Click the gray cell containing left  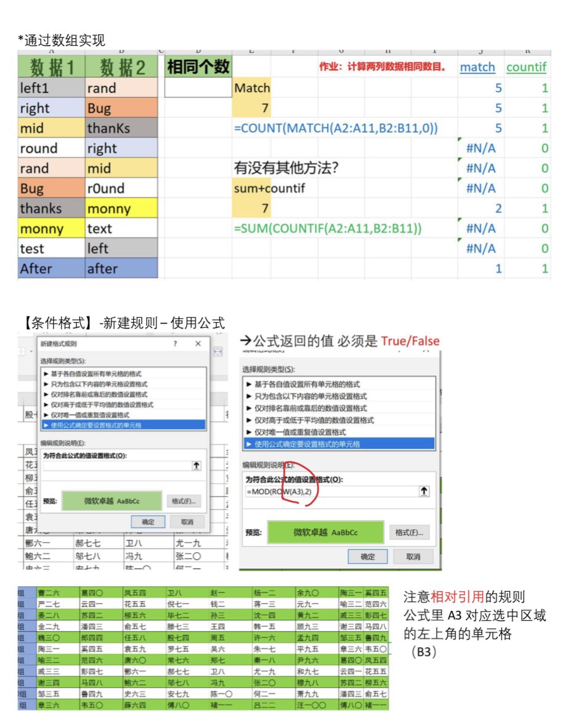pyautogui.click(x=121, y=249)
